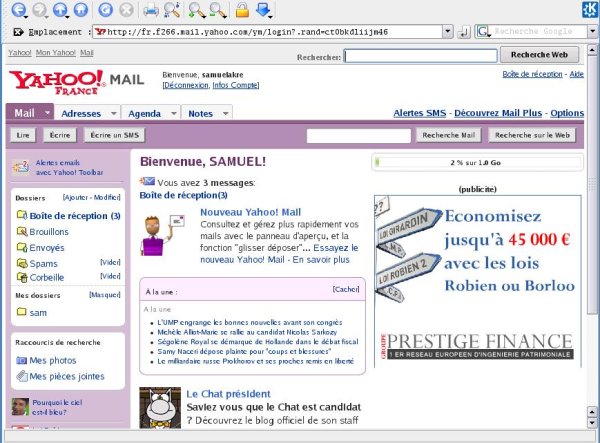Open the Alertes SMS link
This screenshot has width=600, height=443.
click(420, 113)
